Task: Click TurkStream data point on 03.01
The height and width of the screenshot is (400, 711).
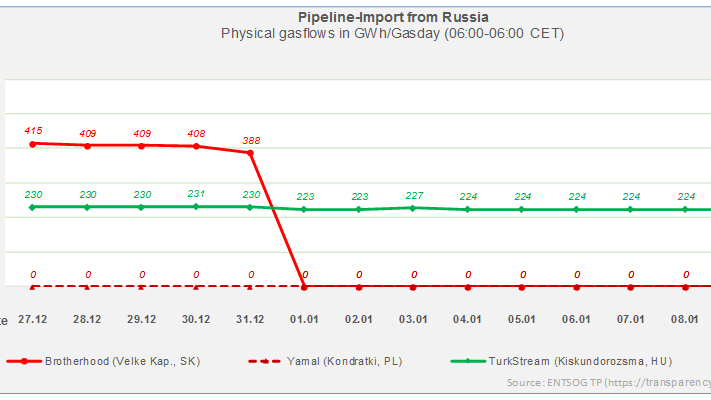Action: click(413, 207)
